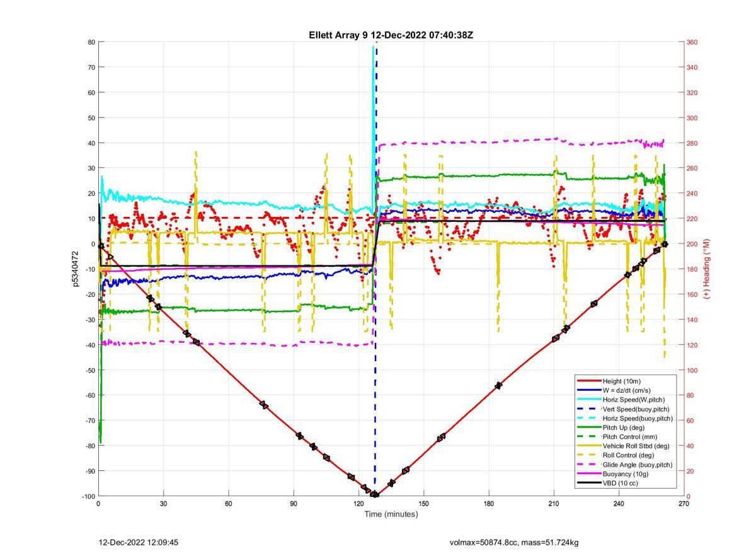Click the 'Time (minutes)' x-axis label
Screen dimensions: 756x558
(x=391, y=514)
